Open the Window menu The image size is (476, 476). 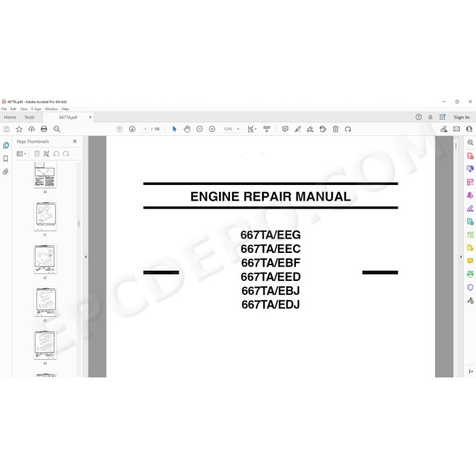(51, 109)
